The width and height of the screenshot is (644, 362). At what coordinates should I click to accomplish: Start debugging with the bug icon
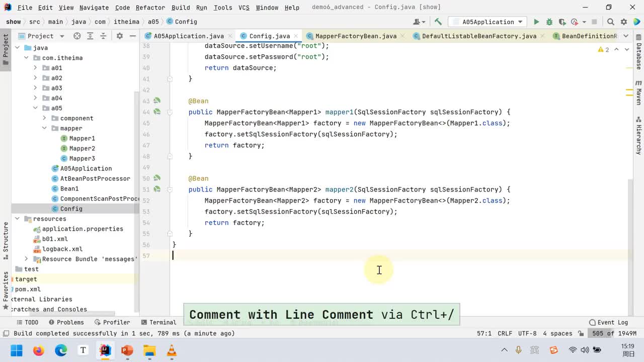coord(549,22)
